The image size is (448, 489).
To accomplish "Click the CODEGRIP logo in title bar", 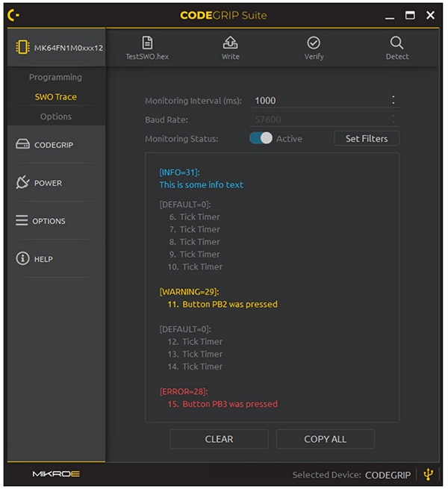I will pyautogui.click(x=13, y=15).
